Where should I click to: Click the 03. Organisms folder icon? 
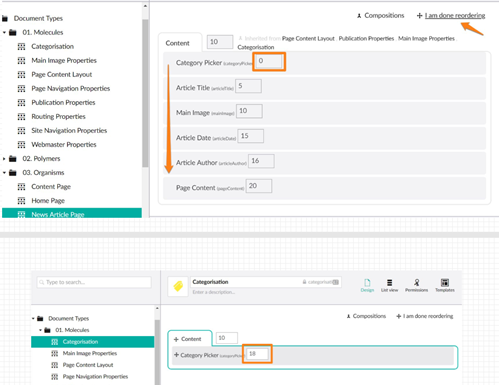[13, 172]
